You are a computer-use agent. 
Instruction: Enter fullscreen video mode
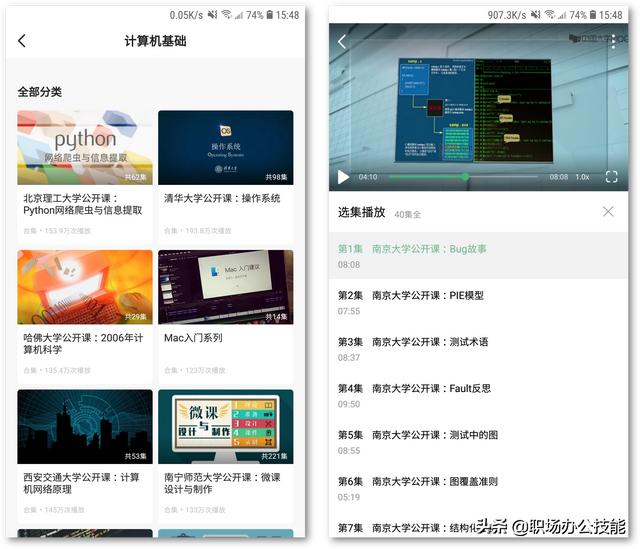pos(611,177)
